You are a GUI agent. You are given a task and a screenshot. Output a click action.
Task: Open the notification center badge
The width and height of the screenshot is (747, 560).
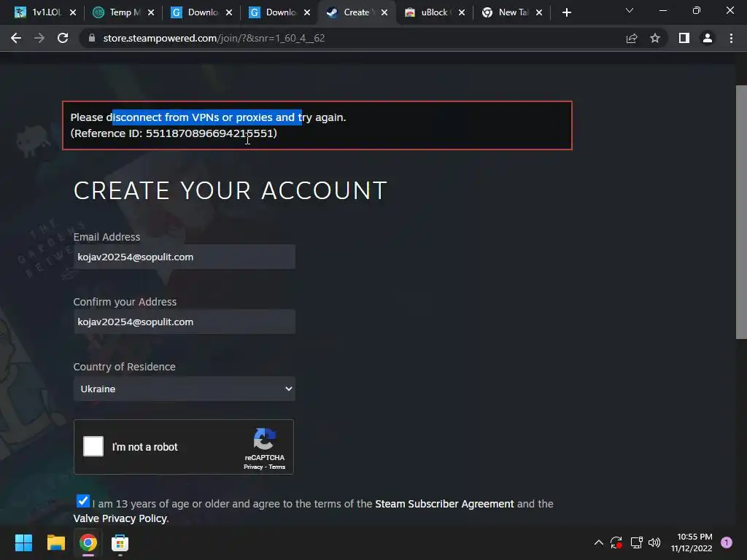coord(727,542)
